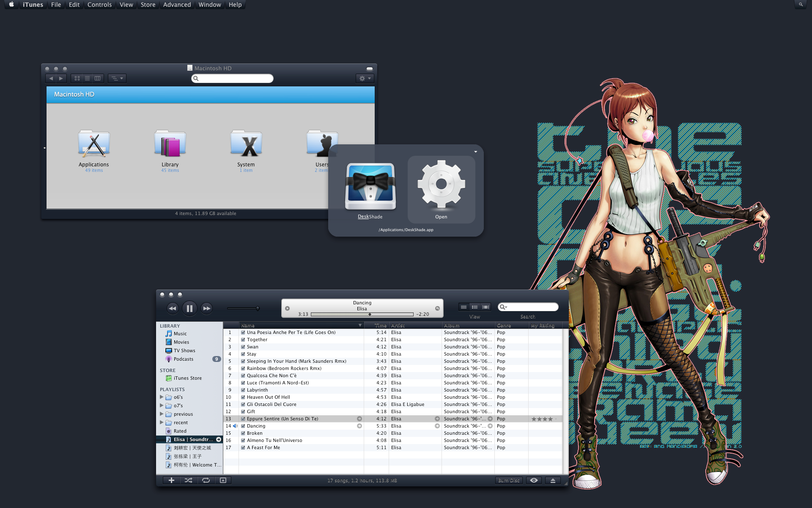This screenshot has height=508, width=812.
Task: Switch Finder to list view
Action: [x=87, y=78]
